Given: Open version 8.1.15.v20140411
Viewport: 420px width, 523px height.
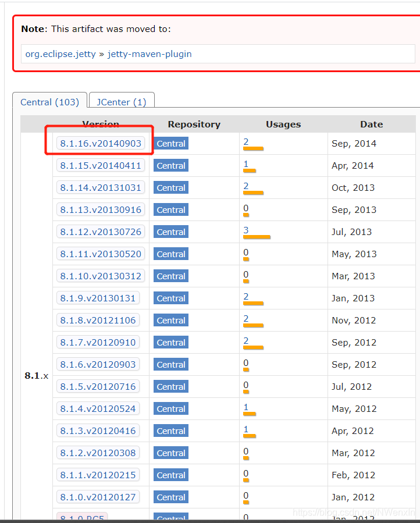Looking at the screenshot, I should coord(101,165).
